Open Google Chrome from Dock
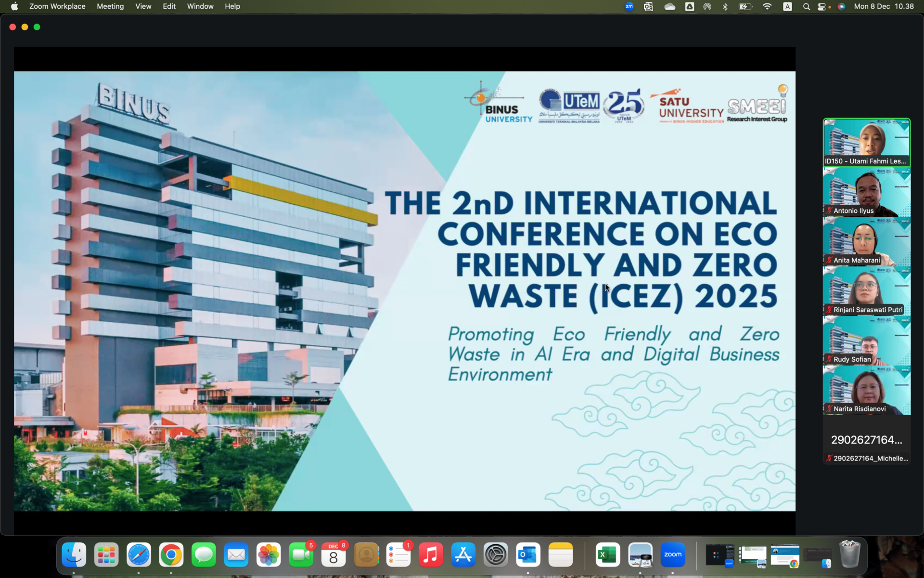 [x=171, y=555]
